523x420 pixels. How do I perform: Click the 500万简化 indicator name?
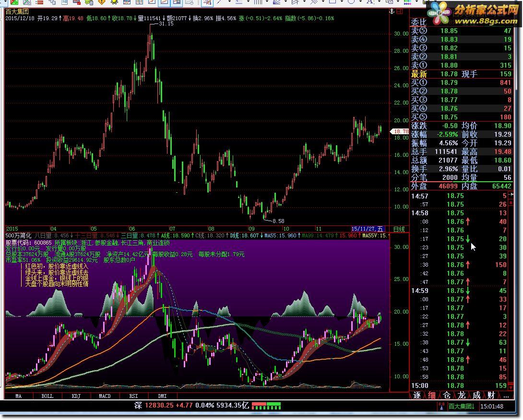coord(18,235)
